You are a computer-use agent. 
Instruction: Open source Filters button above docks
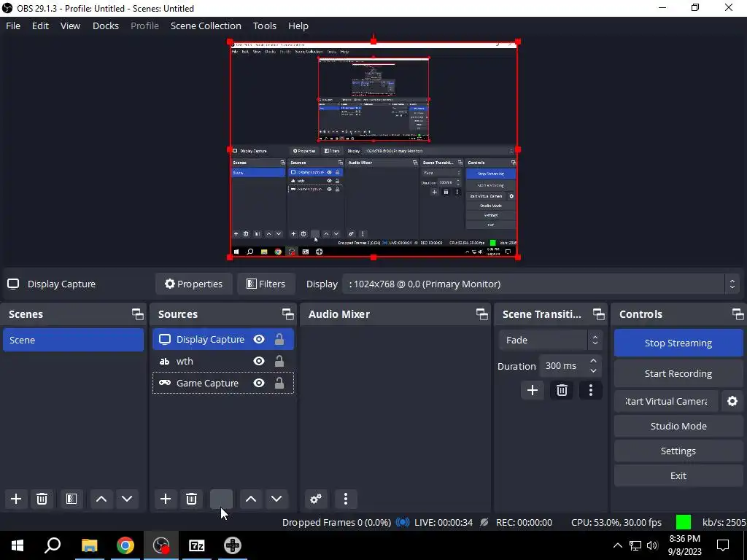click(x=266, y=284)
